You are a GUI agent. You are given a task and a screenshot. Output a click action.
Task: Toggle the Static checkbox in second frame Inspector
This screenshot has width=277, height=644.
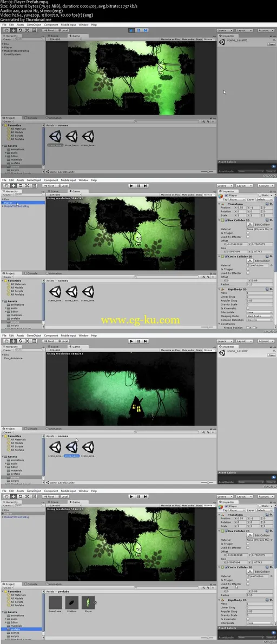[260, 196]
